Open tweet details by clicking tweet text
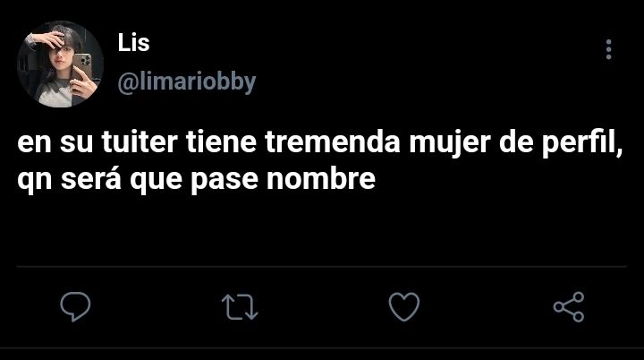The width and height of the screenshot is (644, 360). (320, 160)
